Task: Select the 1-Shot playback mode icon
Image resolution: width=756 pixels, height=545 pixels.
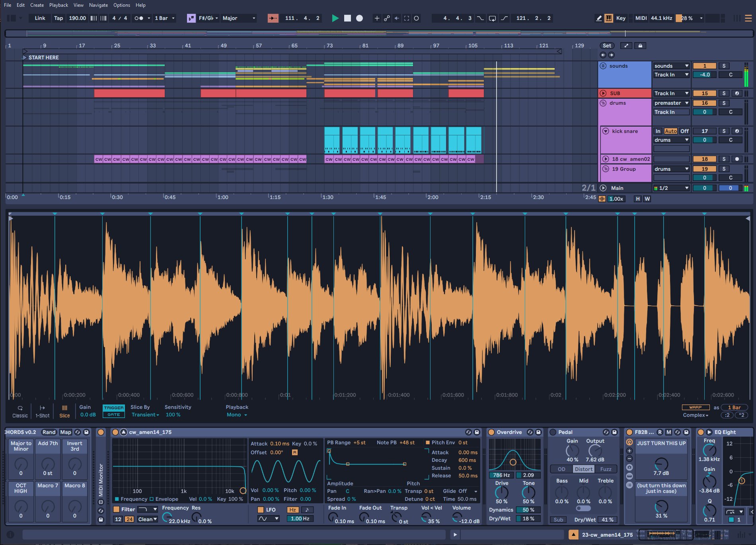Action: [42, 409]
